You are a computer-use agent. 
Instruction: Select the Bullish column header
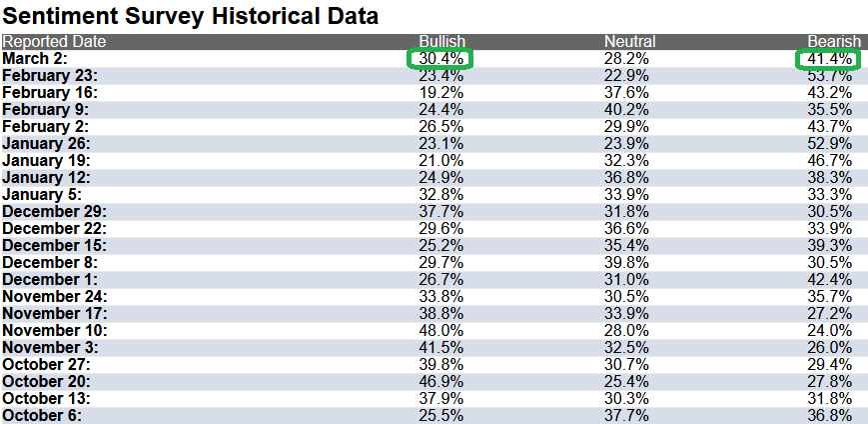tap(442, 42)
